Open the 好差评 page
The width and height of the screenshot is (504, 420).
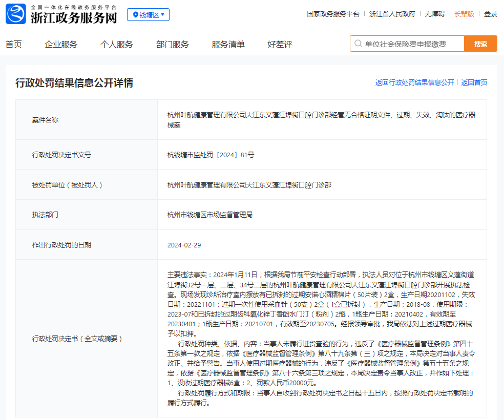(x=280, y=45)
